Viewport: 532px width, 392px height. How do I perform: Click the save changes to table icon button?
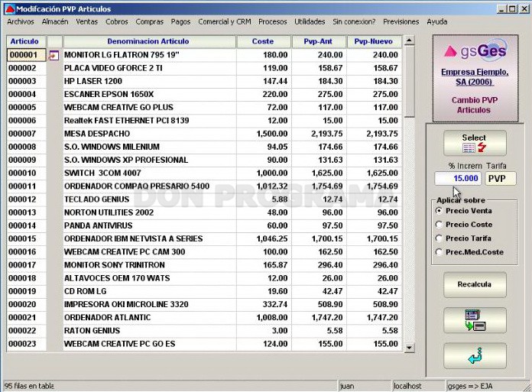(475, 320)
